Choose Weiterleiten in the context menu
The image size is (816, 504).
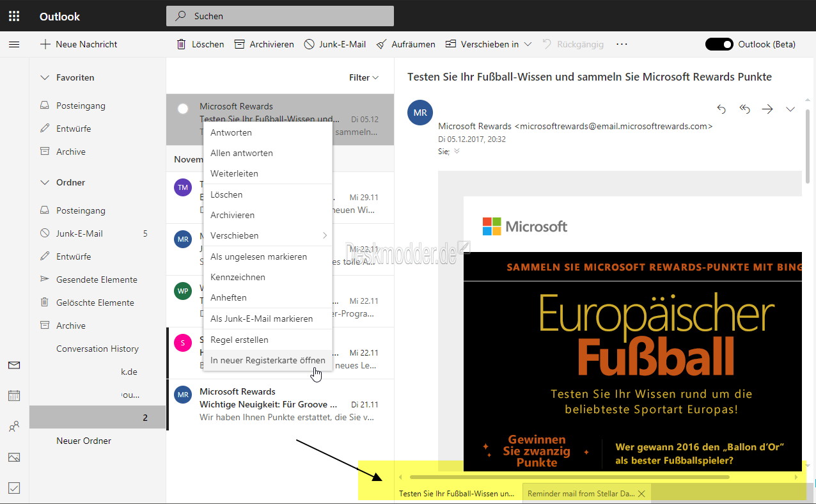[x=268, y=173]
